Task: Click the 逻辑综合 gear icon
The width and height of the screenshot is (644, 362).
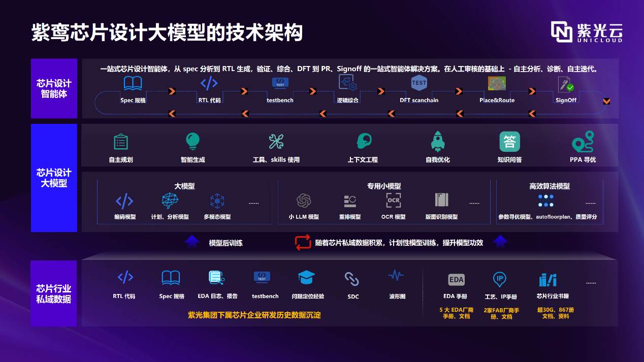Action: click(x=347, y=83)
